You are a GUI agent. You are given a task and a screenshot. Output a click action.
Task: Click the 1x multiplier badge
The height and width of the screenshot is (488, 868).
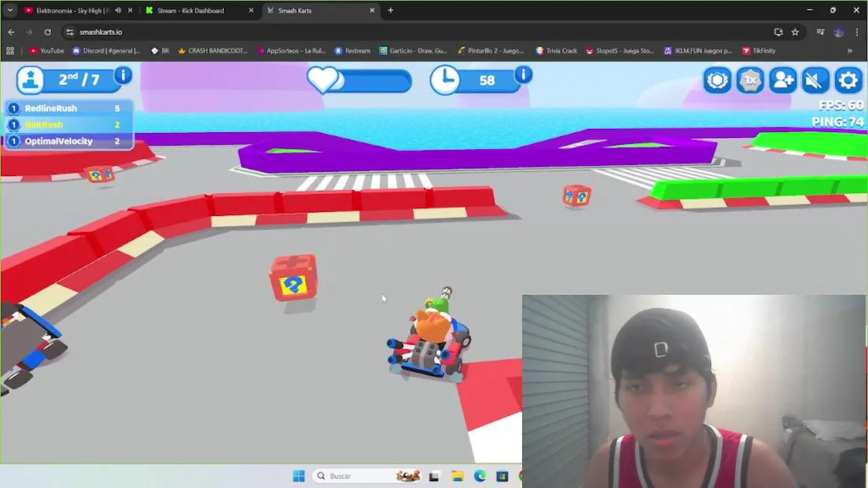tap(750, 81)
